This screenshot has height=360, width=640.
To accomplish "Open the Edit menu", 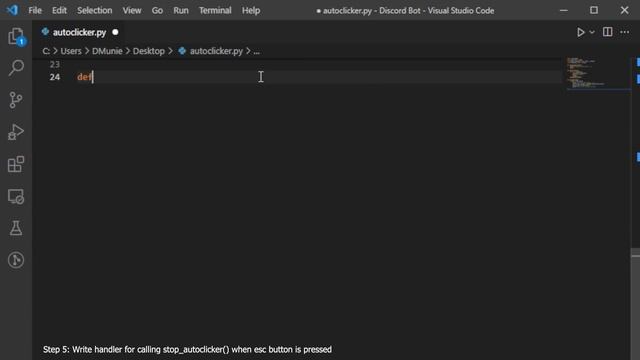I will click(59, 10).
